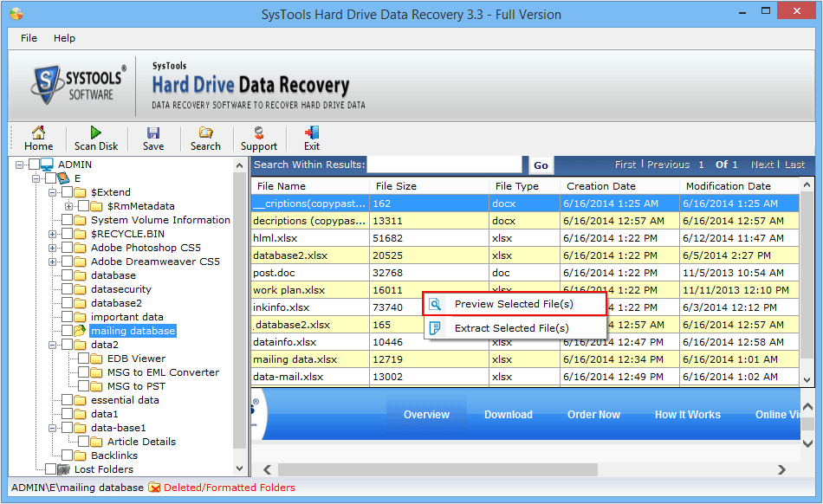Click the file list vertical scrollbar down arrow

pyautogui.click(x=807, y=379)
